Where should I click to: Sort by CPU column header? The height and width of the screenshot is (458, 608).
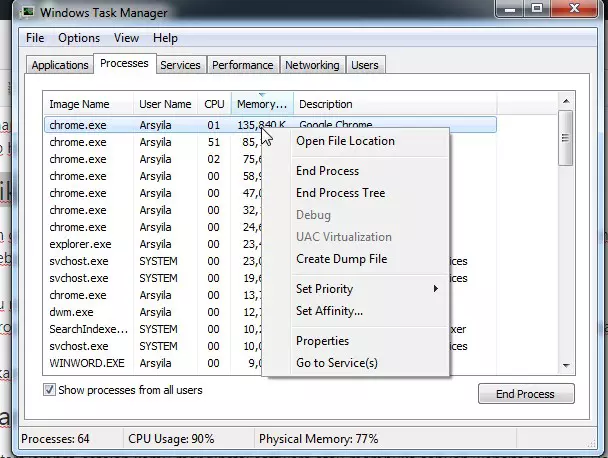(214, 104)
